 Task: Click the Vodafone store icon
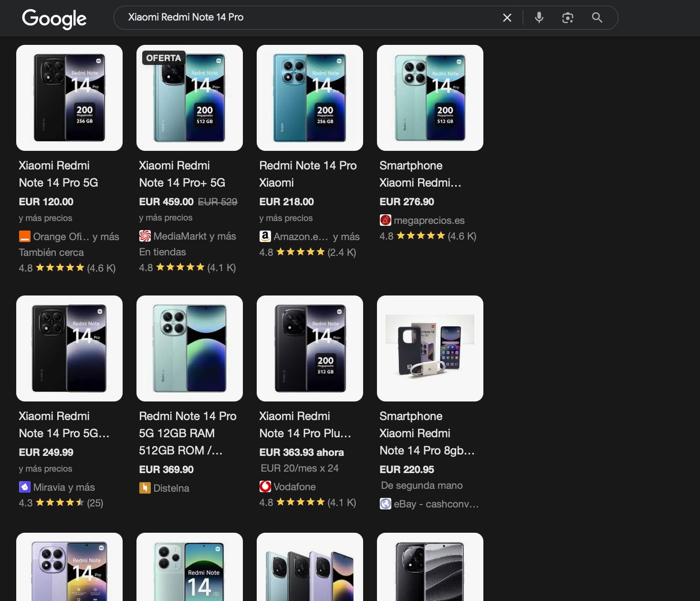tap(265, 486)
